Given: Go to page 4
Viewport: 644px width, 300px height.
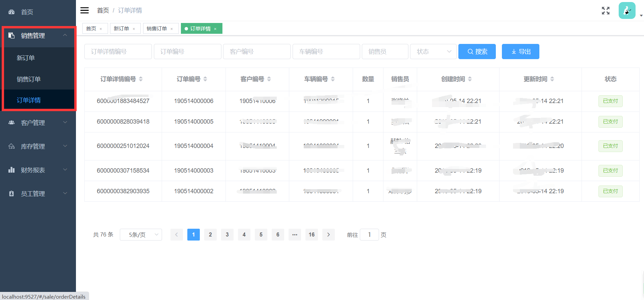Looking at the screenshot, I should coord(244,234).
